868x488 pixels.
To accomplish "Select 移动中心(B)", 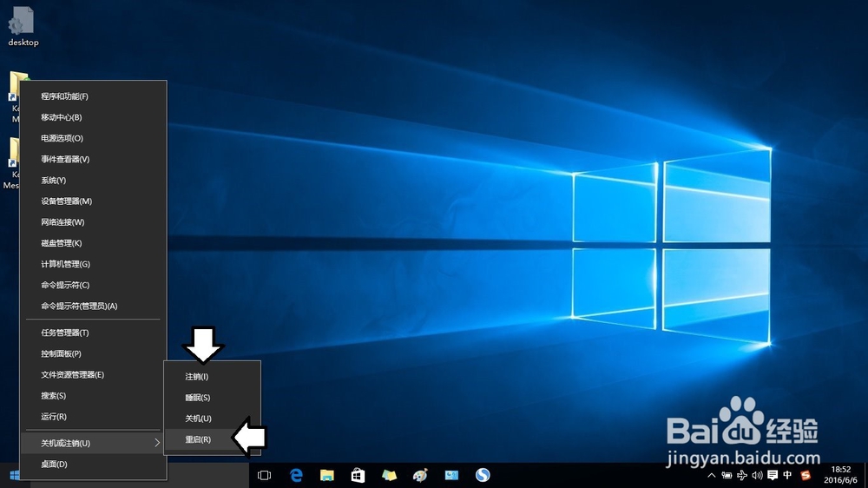I will click(93, 117).
